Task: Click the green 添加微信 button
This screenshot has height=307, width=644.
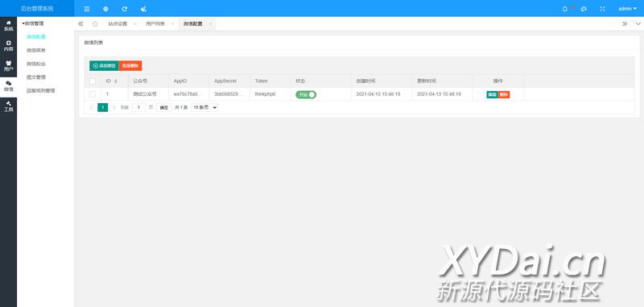Action: (x=105, y=66)
